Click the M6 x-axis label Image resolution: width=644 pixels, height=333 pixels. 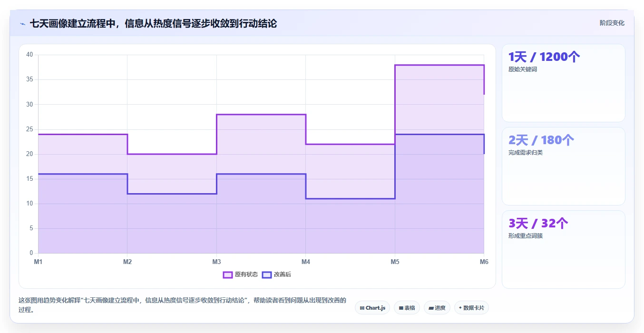(484, 262)
